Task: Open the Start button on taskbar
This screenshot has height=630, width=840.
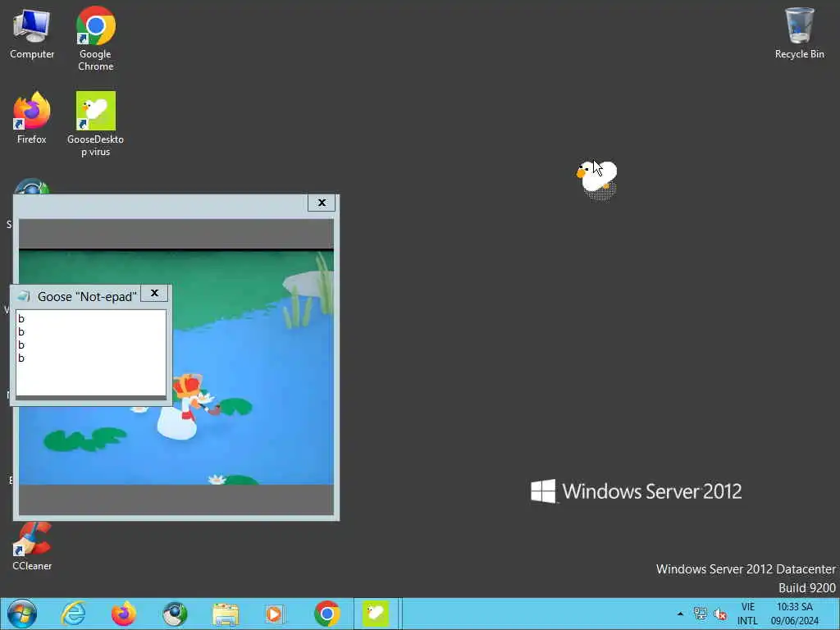Action: [22, 614]
